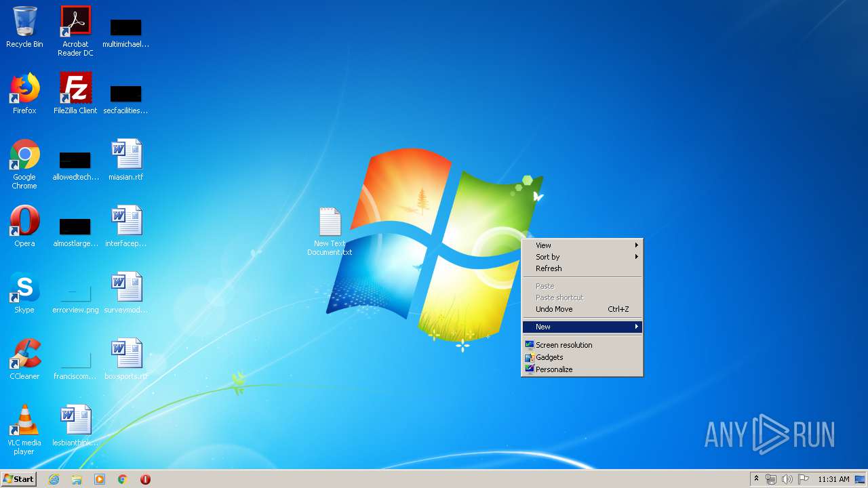Image resolution: width=868 pixels, height=488 pixels.
Task: Select the Skype desktop shortcut
Action: [24, 293]
